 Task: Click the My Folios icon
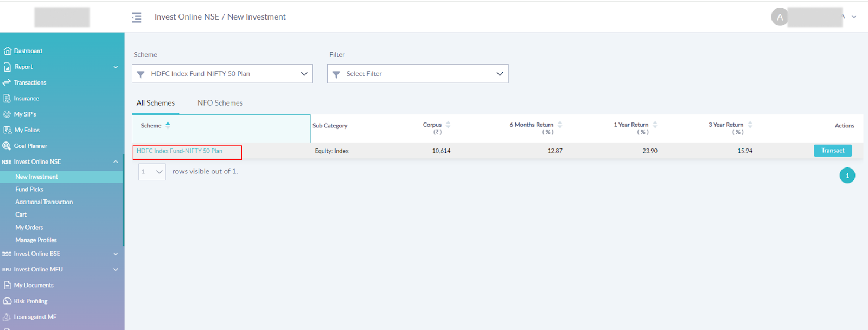tap(7, 130)
